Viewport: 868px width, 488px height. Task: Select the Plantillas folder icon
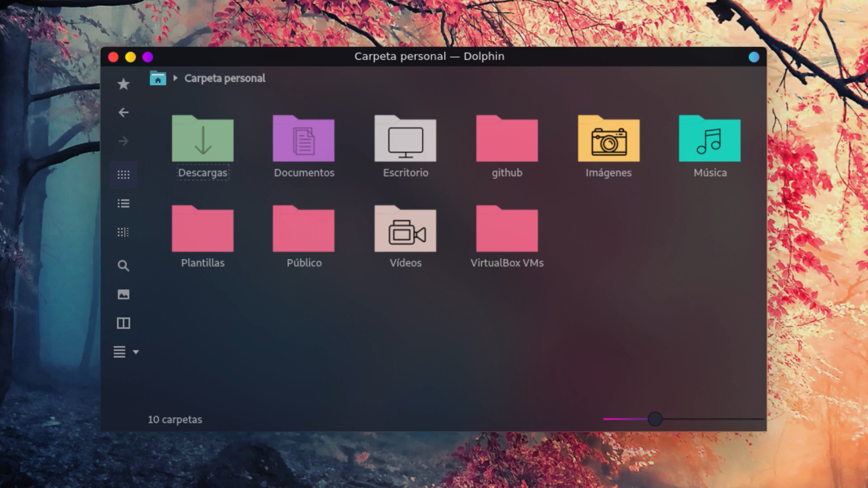(203, 229)
